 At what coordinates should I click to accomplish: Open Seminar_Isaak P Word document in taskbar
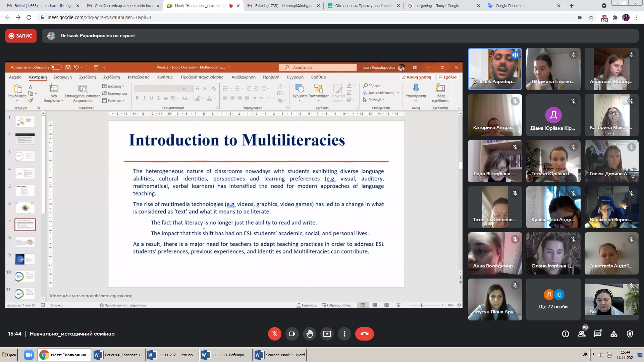(280, 355)
